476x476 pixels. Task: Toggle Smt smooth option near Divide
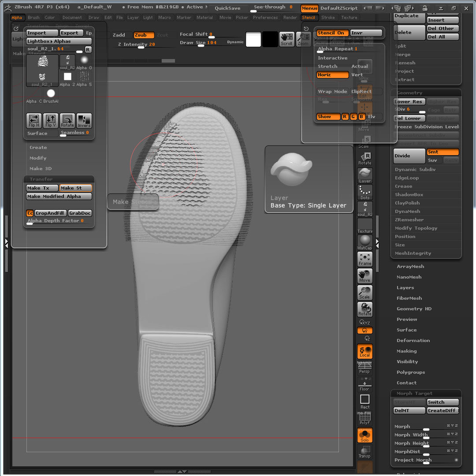[x=443, y=152]
